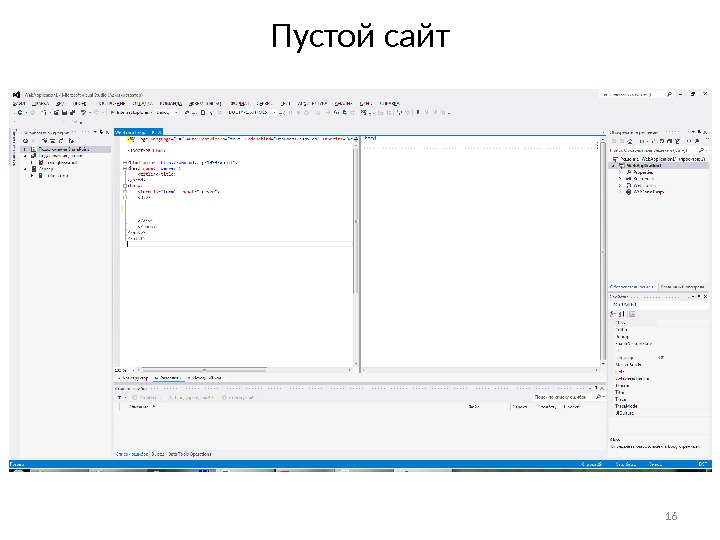The height and width of the screenshot is (540, 720).
Task: Click the Home icon in Solution Explorer toolbar
Action: coord(630,141)
